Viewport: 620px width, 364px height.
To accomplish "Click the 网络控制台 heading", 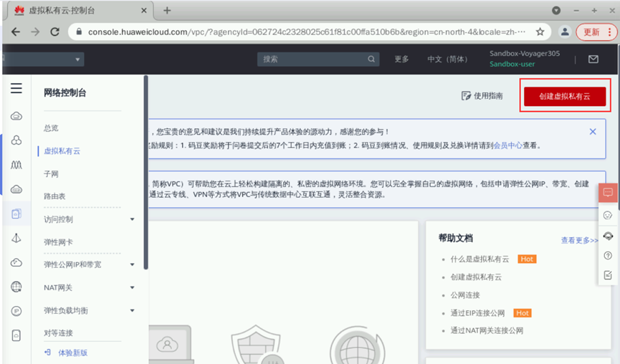I will tap(65, 93).
